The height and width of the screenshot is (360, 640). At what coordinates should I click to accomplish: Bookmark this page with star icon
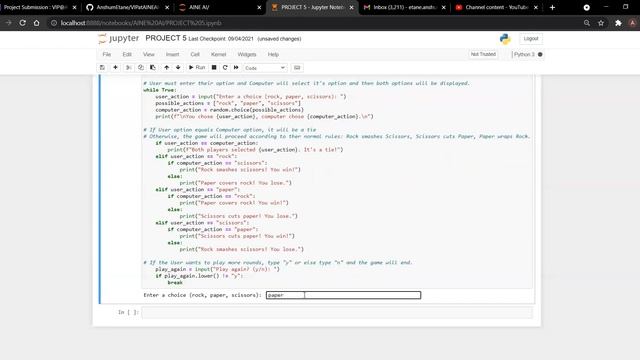click(601, 23)
